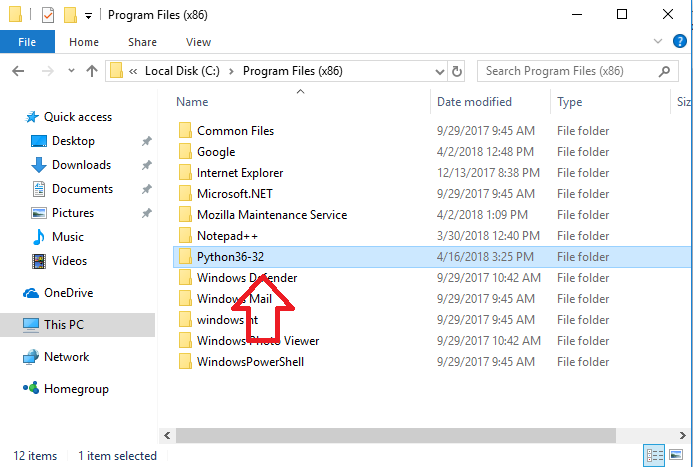Open the address bar history dropdown
The image size is (693, 467).
tap(438, 71)
